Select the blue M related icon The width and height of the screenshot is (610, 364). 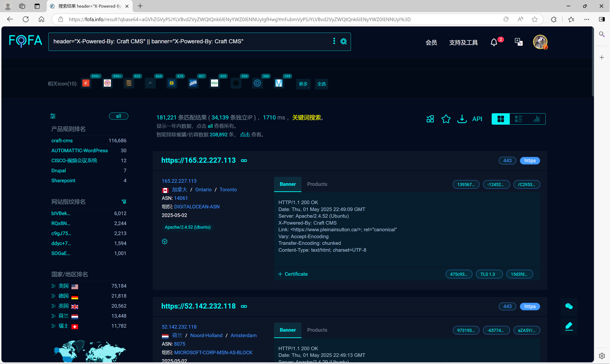pos(279,84)
